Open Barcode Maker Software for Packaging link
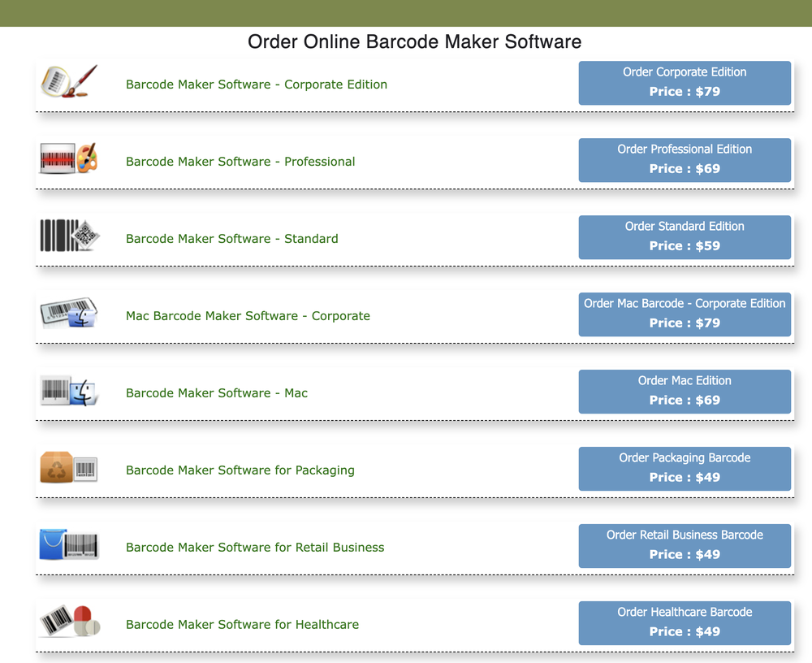The height and width of the screenshot is (663, 812). (x=240, y=470)
